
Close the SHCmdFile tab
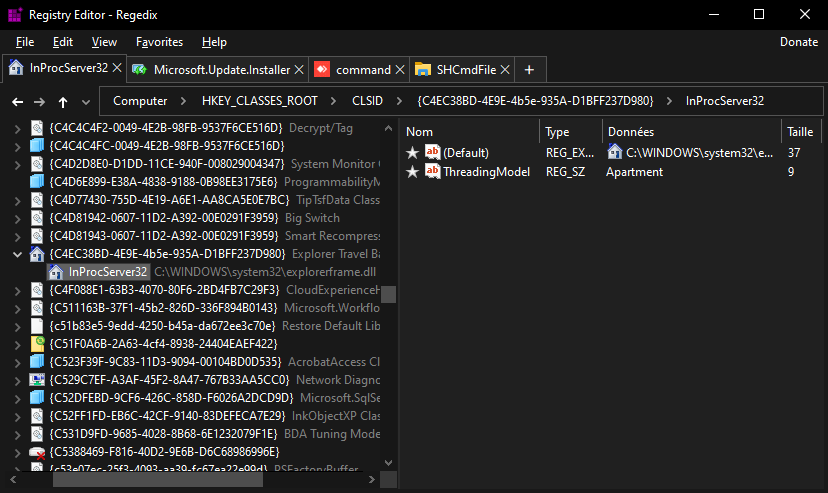(x=505, y=70)
